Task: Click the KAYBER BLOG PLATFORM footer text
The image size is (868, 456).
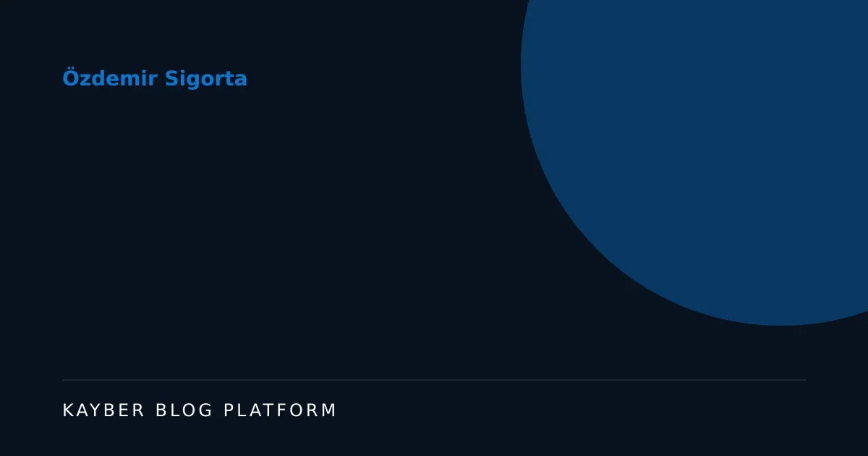Action: (x=200, y=410)
